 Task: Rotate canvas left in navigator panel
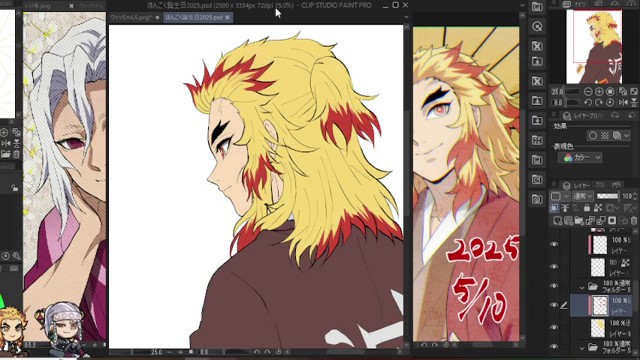[588, 102]
